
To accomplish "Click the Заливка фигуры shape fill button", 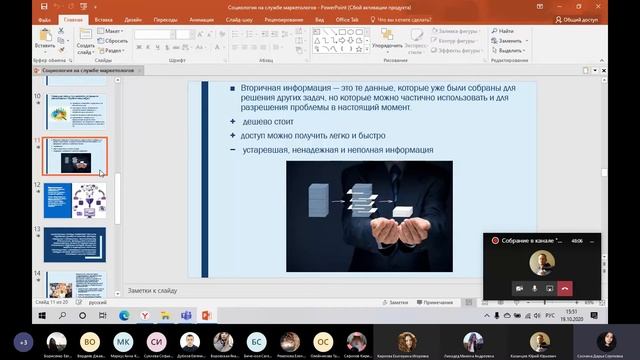I will [x=455, y=31].
